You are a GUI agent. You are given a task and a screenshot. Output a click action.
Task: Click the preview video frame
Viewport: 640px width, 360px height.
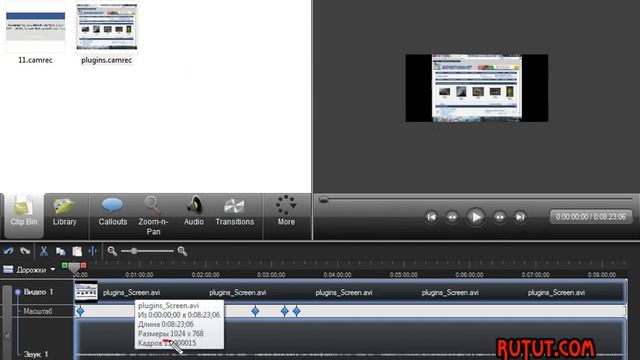coord(477,88)
